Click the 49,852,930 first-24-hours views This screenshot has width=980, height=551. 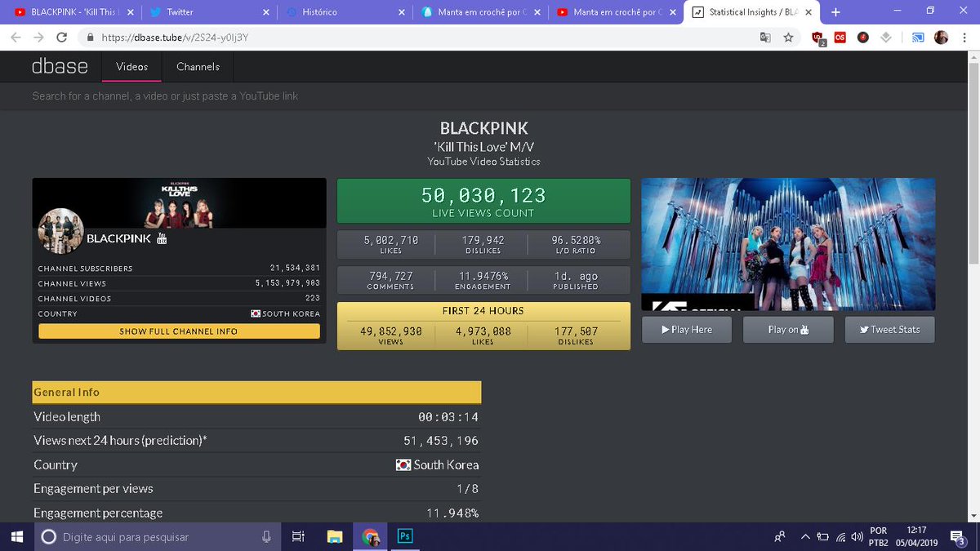[x=390, y=331]
